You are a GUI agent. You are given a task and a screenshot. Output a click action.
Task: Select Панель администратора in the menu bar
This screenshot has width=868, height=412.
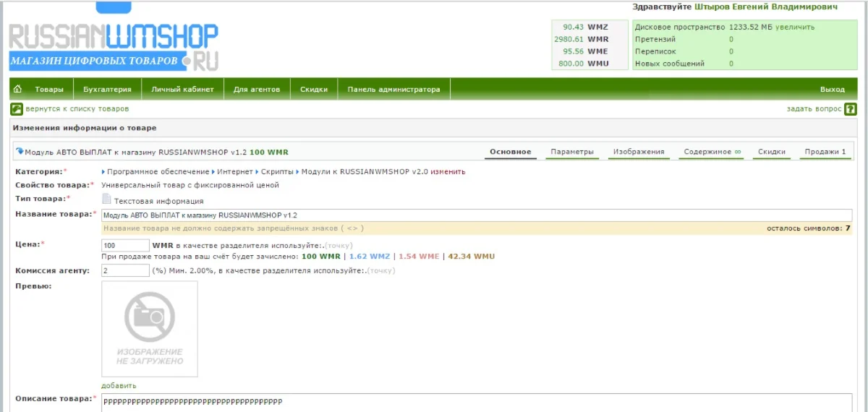[393, 90]
